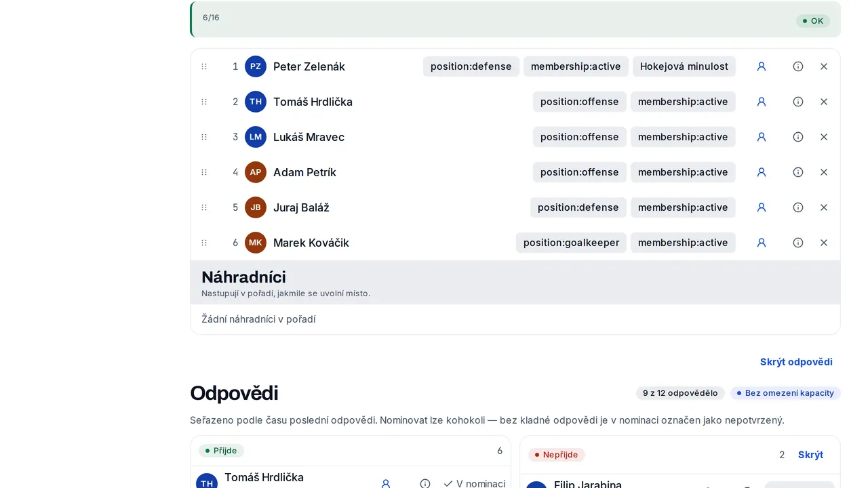The image size is (868, 488).
Task: Click the "9 z 12 odpovědělo" badge
Action: [680, 393]
